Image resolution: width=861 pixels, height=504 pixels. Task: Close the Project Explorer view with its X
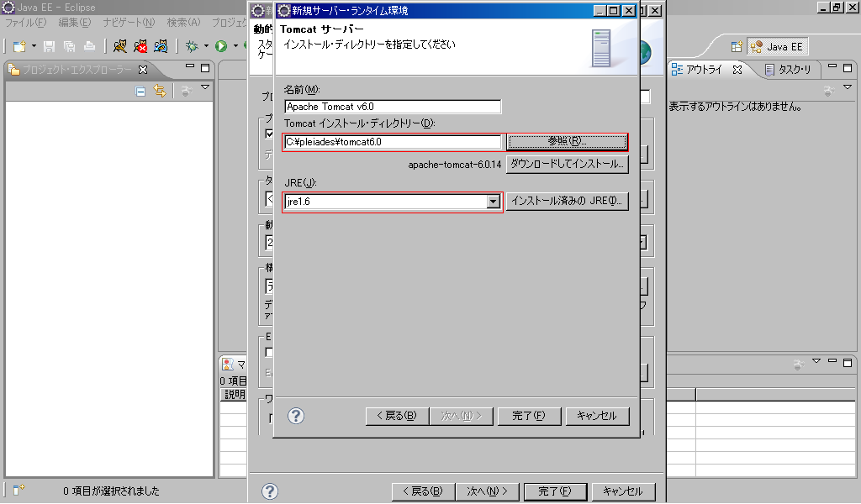click(143, 70)
